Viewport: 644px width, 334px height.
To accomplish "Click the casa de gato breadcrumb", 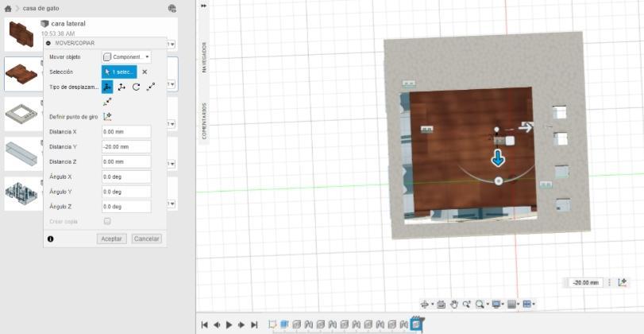I will point(40,8).
